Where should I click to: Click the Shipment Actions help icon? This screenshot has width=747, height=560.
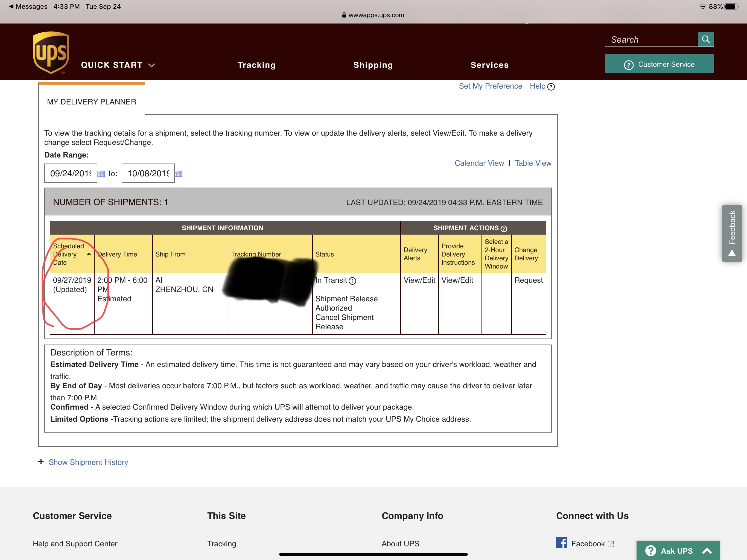point(504,229)
